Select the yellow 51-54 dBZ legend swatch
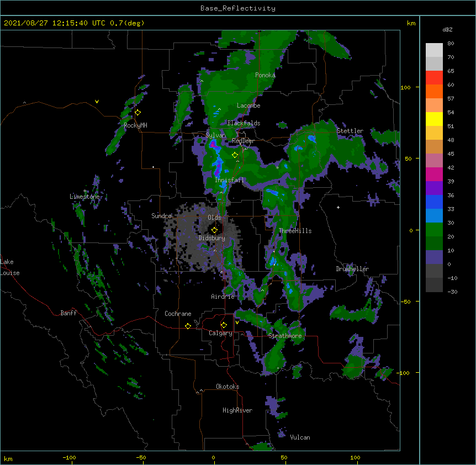The width and height of the screenshot is (476, 465). coord(434,119)
